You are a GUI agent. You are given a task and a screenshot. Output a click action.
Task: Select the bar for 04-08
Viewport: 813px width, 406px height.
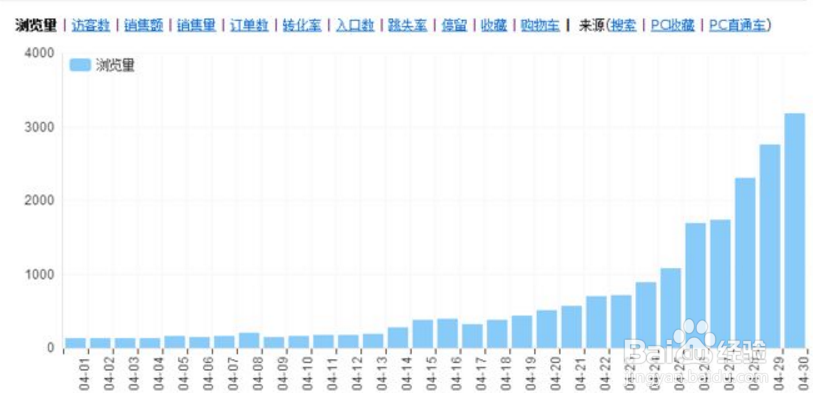[x=248, y=340]
